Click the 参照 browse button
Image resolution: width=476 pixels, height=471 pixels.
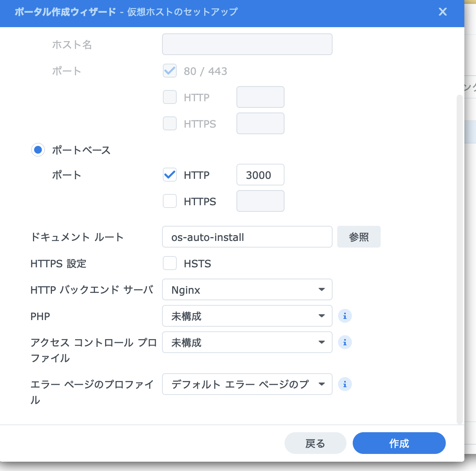pos(359,237)
